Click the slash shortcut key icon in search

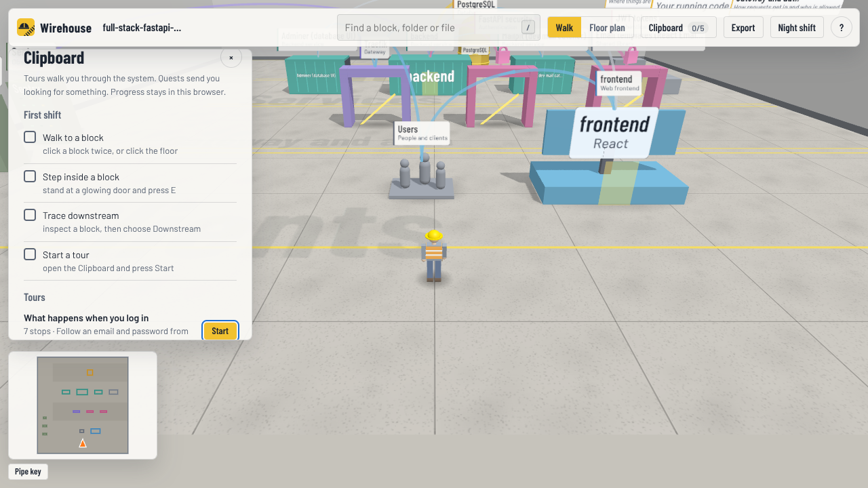(528, 28)
